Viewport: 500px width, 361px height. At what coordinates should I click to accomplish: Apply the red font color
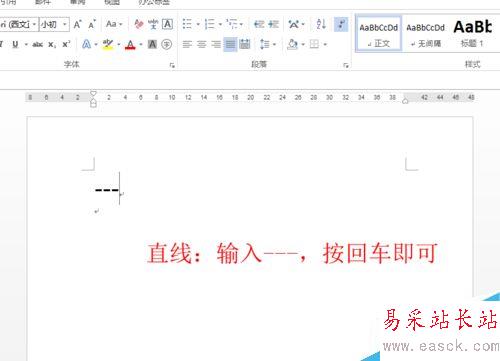(130, 44)
